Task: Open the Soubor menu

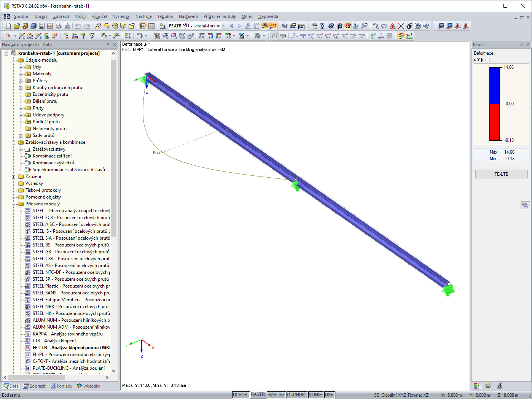Action: [x=21, y=16]
